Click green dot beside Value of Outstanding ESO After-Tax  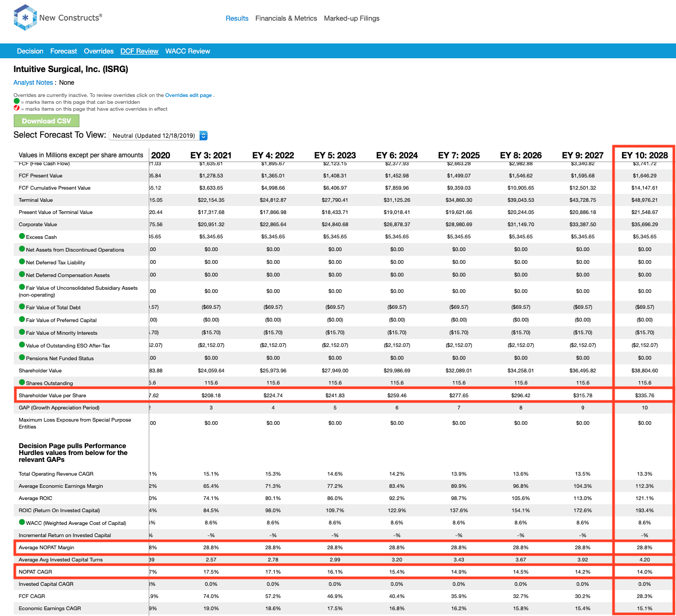point(22,345)
